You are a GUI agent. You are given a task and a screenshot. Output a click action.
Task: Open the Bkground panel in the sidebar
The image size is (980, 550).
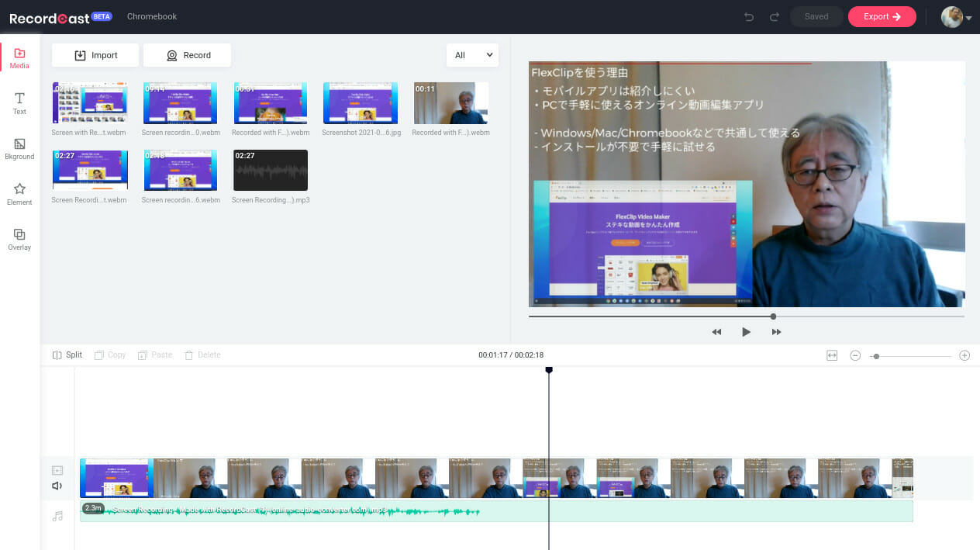tap(19, 149)
